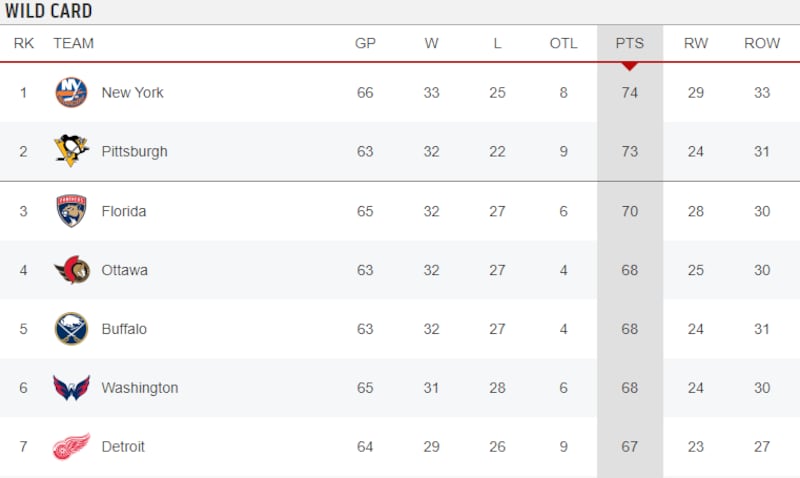800x478 pixels.
Task: Open the Washington team link
Action: pyautogui.click(x=140, y=388)
